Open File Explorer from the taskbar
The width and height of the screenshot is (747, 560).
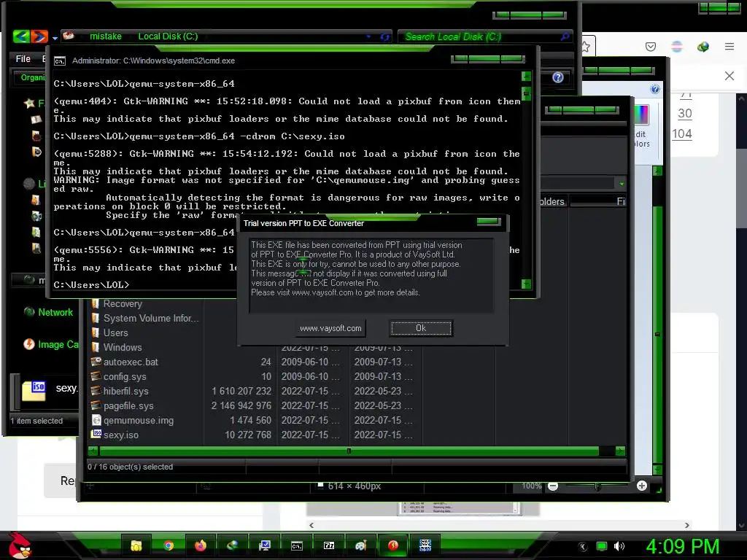pos(136,545)
